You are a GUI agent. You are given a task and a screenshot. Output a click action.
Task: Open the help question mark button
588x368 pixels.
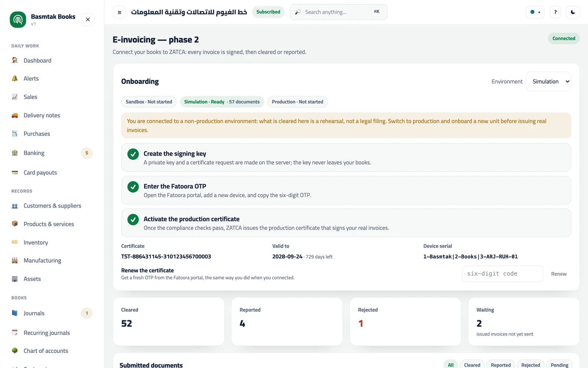pos(555,12)
